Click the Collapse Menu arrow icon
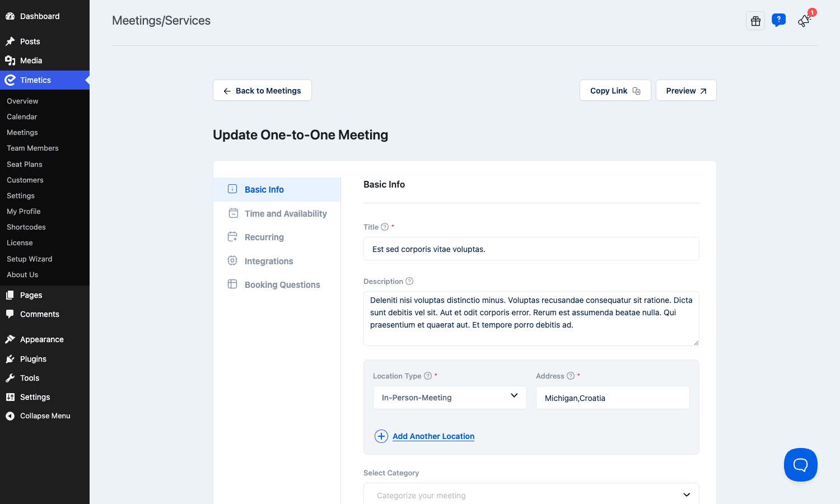 (x=10, y=416)
